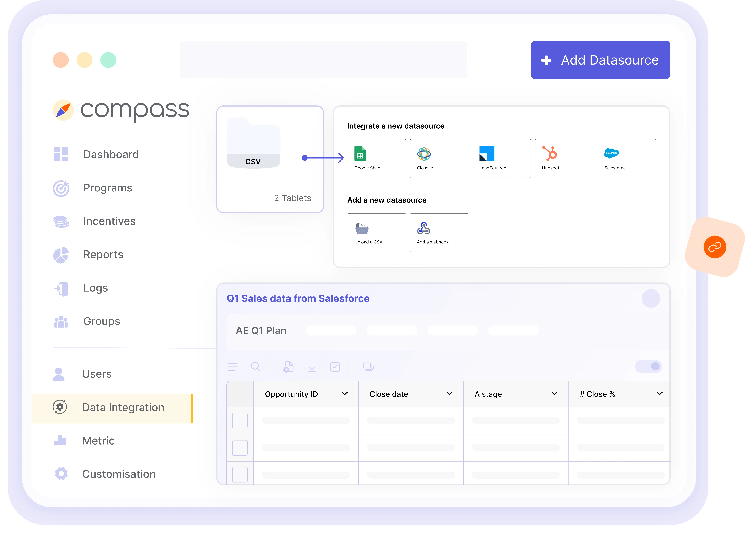Select the Google Sheet datasource tile
This screenshot has width=756, height=541.
click(x=376, y=159)
